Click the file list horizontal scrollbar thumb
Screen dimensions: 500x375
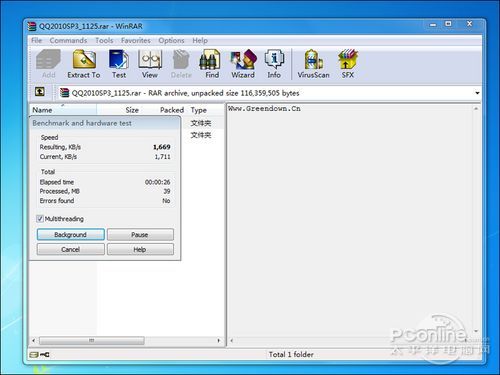(92, 340)
